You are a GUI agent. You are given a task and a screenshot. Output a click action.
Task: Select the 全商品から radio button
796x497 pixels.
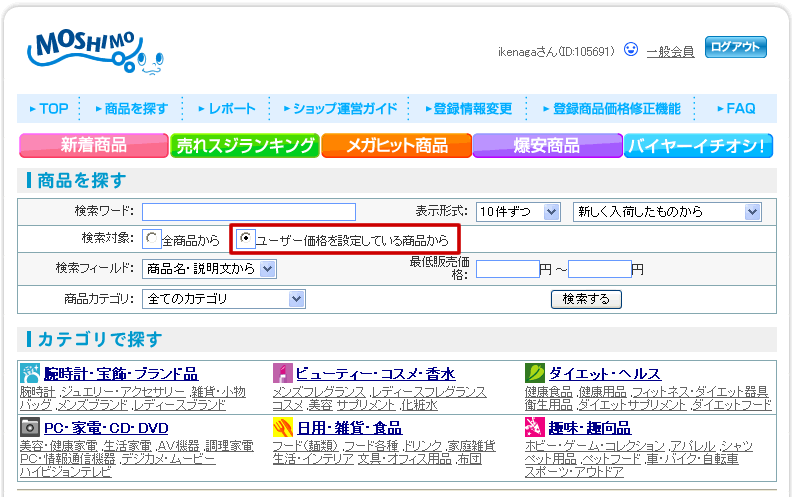(151, 239)
